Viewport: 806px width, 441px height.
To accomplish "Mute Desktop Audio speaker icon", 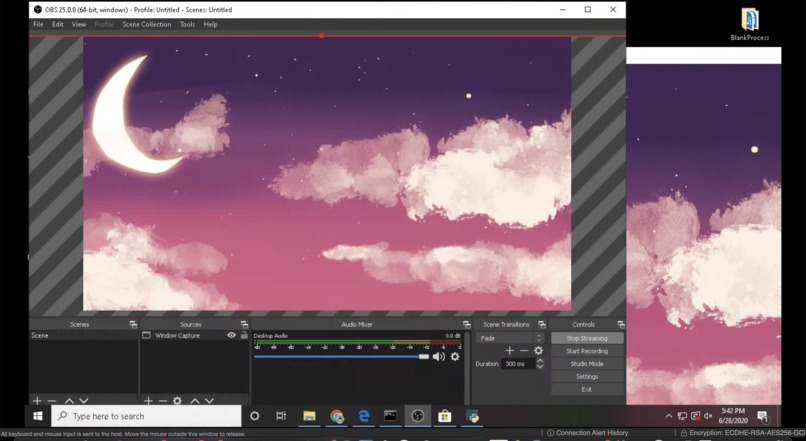I will click(438, 357).
